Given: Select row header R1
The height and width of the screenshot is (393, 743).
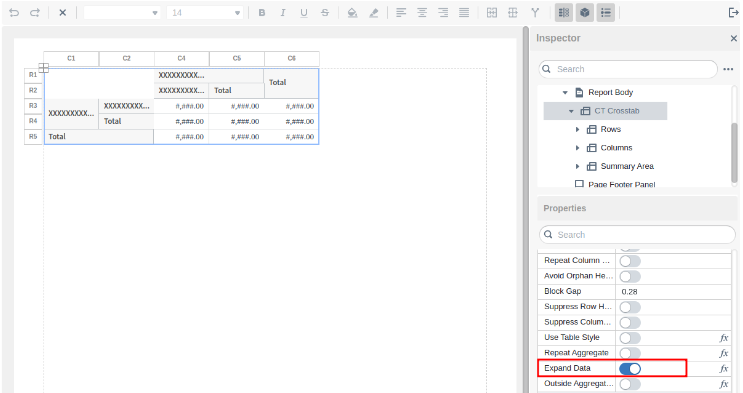Looking at the screenshot, I should [33, 75].
